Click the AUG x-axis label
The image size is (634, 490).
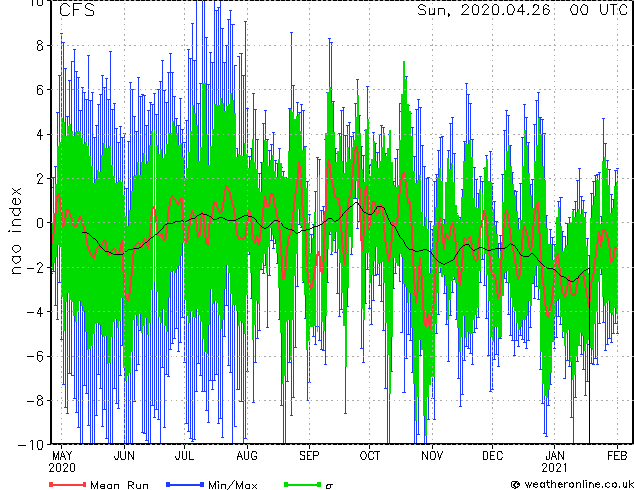[x=247, y=456]
